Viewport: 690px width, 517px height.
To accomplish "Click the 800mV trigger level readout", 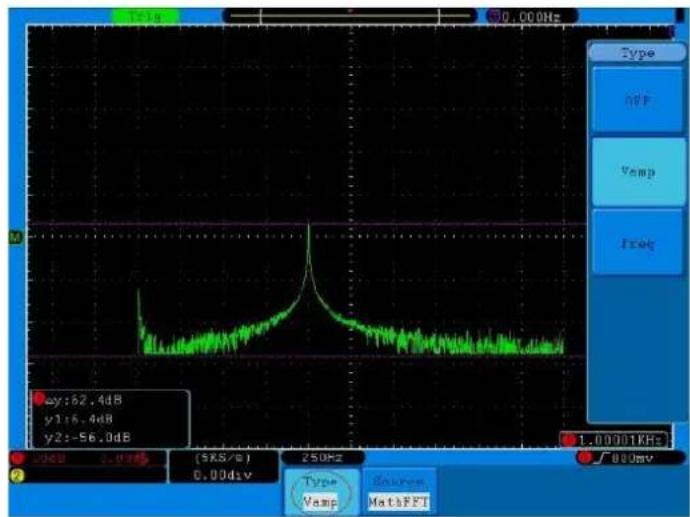I will coord(632,458).
